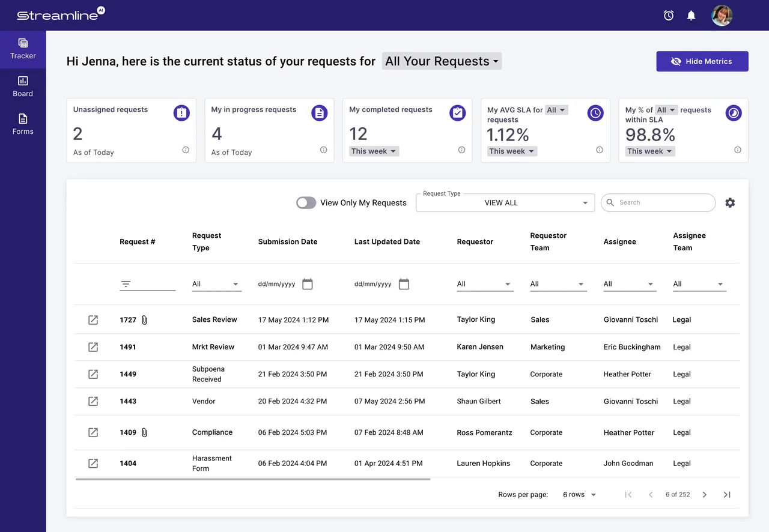769x532 pixels.
Task: Click the attachment paperclip on request 1409
Action: click(x=145, y=432)
